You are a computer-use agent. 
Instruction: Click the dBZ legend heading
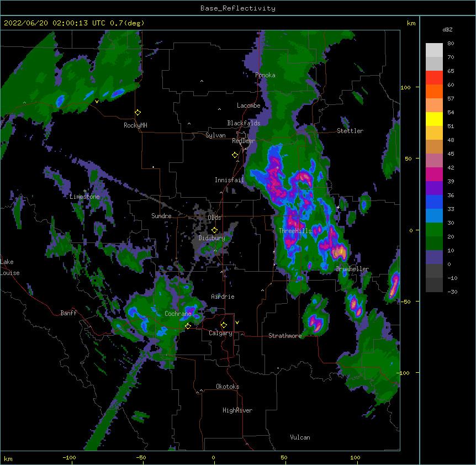click(x=447, y=29)
